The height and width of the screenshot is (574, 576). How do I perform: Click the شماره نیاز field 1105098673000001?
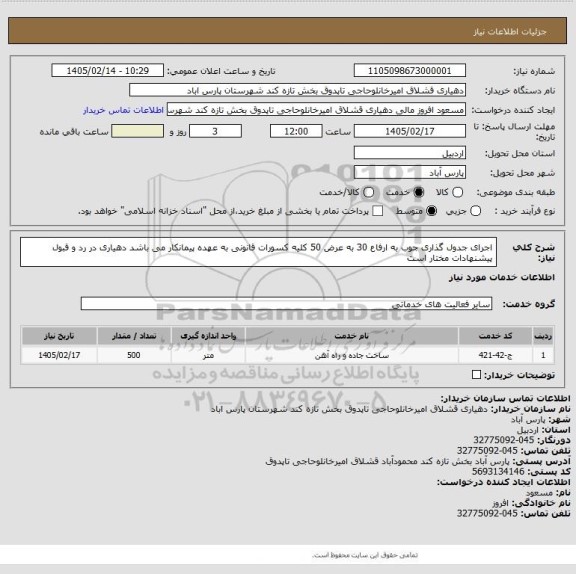point(410,71)
